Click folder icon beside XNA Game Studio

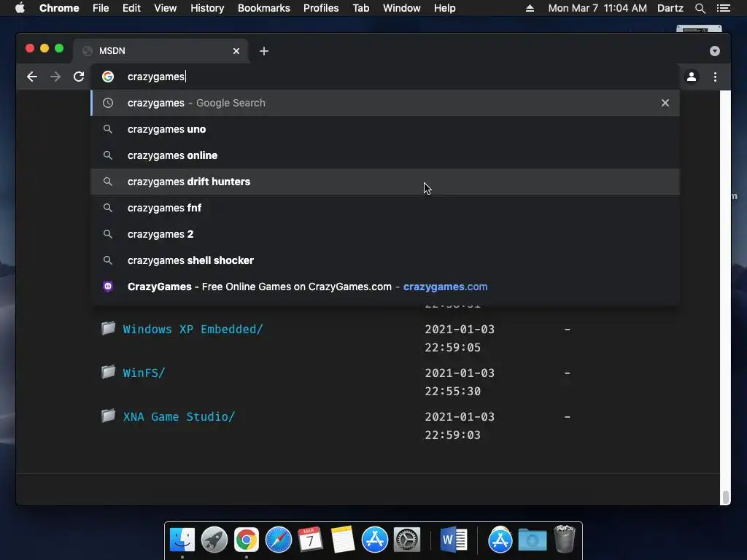click(109, 416)
